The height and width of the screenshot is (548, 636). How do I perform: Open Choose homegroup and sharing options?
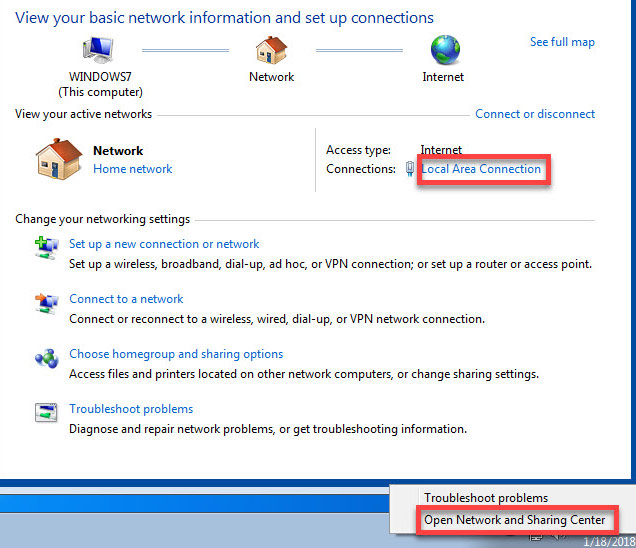(x=176, y=354)
